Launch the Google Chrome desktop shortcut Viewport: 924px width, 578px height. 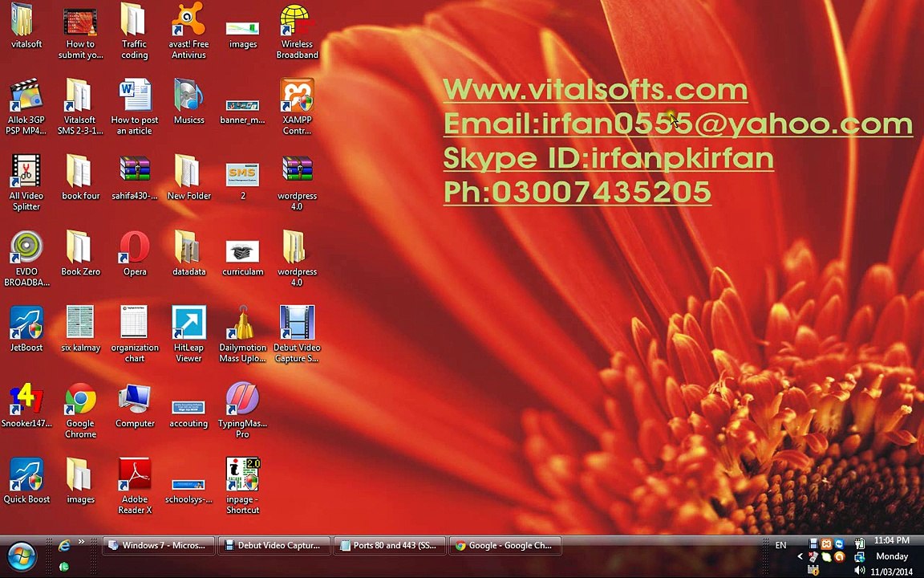click(x=80, y=410)
